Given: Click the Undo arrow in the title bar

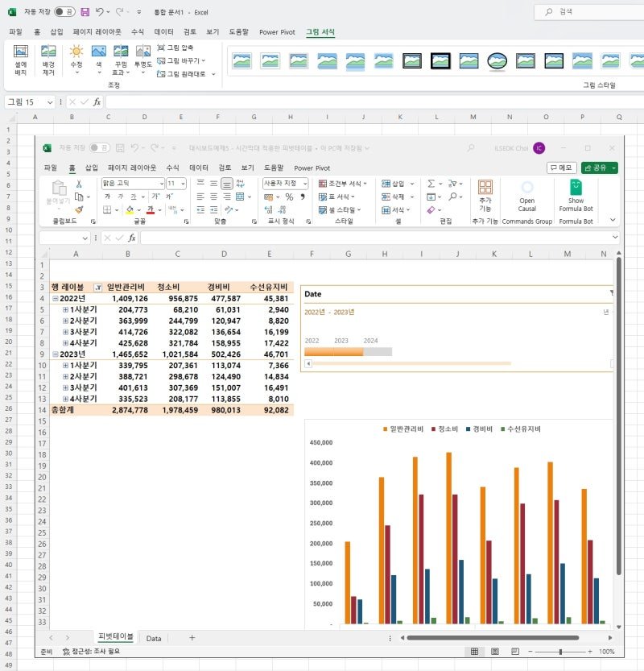Looking at the screenshot, I should (99, 12).
